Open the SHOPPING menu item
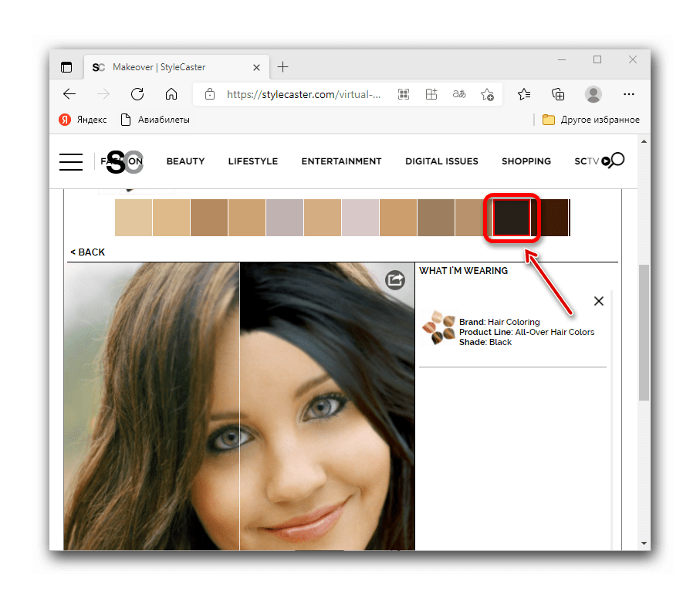 point(526,161)
